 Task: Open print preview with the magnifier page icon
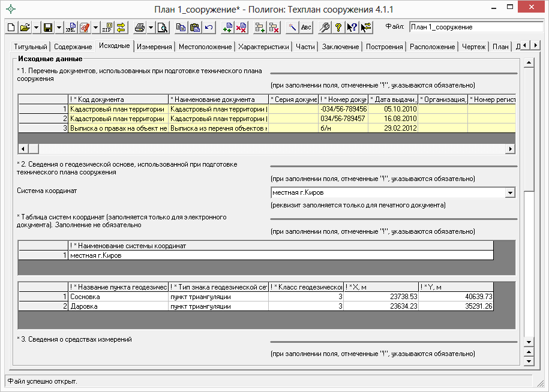163,28
